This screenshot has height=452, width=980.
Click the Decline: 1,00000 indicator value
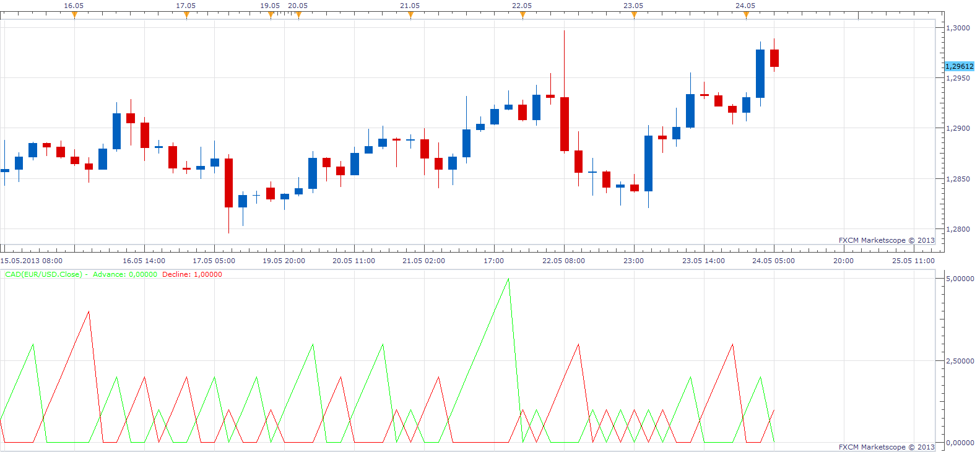[x=192, y=274]
